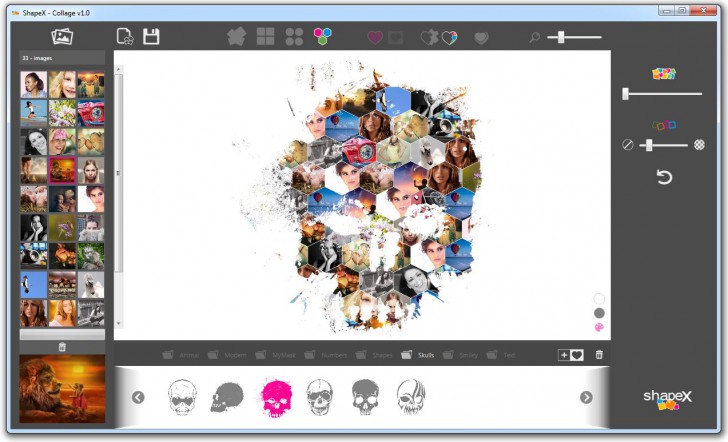Open the Modern mask category
Viewport: 728px width, 442px height.
click(227, 355)
